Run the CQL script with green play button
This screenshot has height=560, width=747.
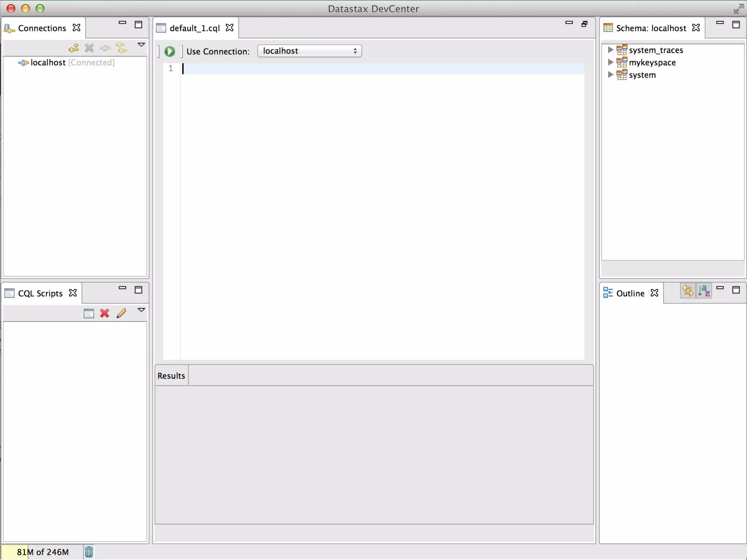tap(170, 51)
